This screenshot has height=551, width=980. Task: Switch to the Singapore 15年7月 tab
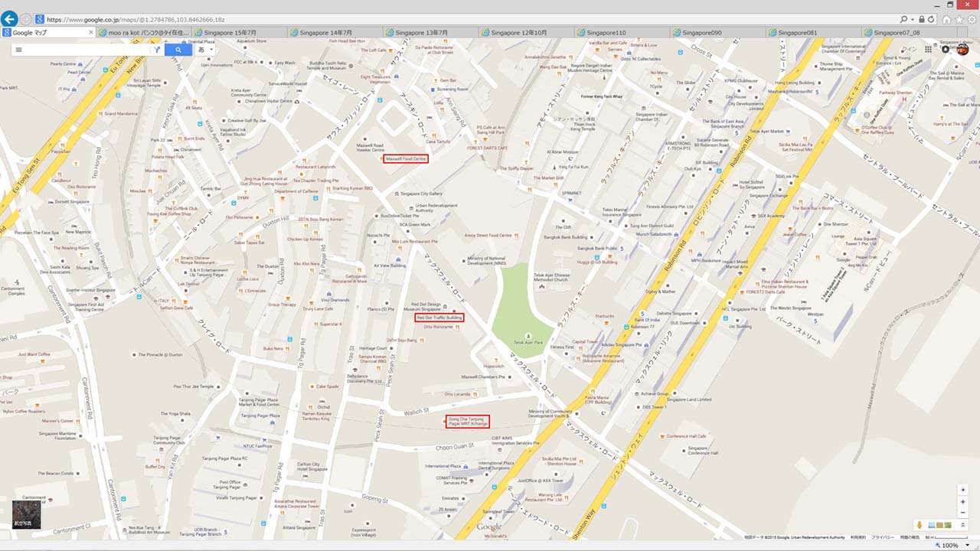pyautogui.click(x=240, y=33)
